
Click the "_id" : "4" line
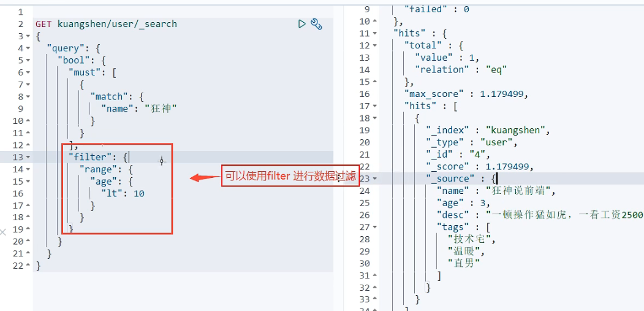(x=458, y=155)
